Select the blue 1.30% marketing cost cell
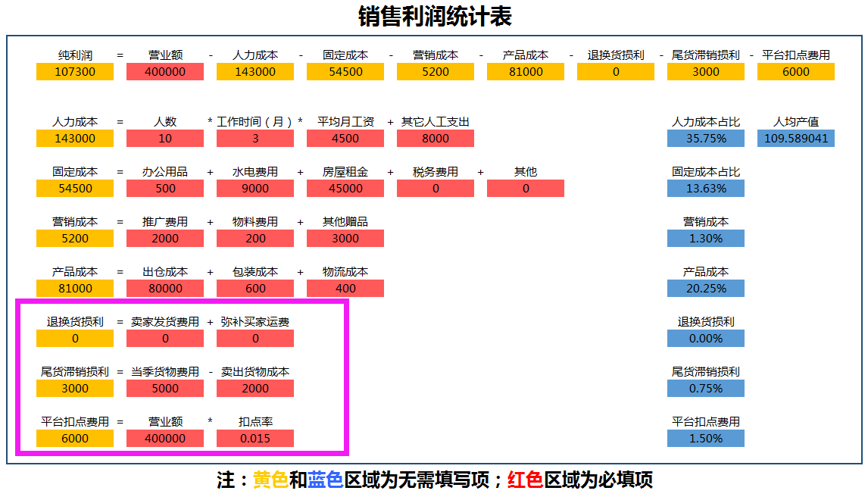 pyautogui.click(x=706, y=239)
